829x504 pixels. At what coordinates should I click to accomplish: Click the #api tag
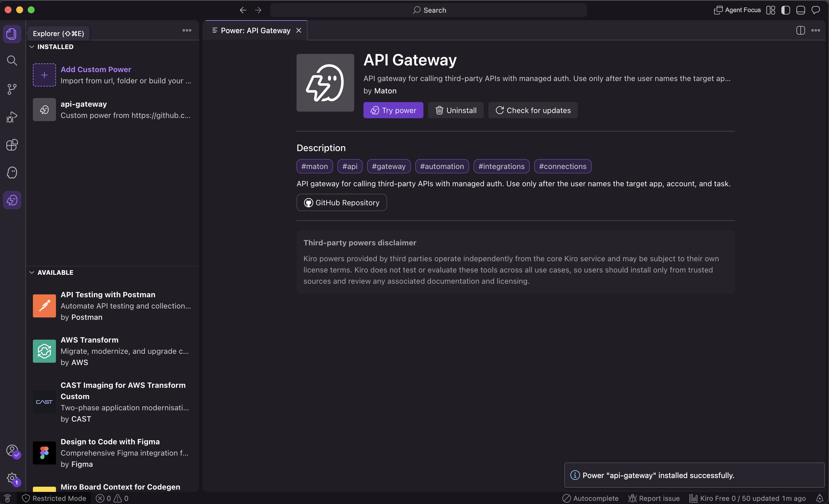coord(350,166)
